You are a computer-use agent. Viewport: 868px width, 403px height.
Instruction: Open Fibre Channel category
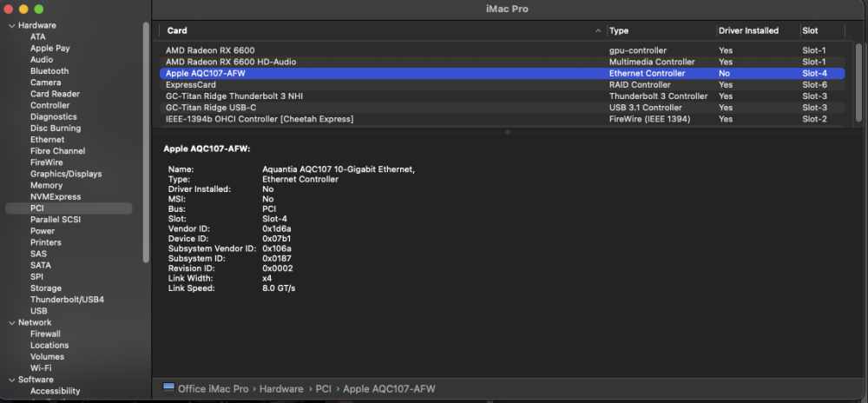(57, 151)
